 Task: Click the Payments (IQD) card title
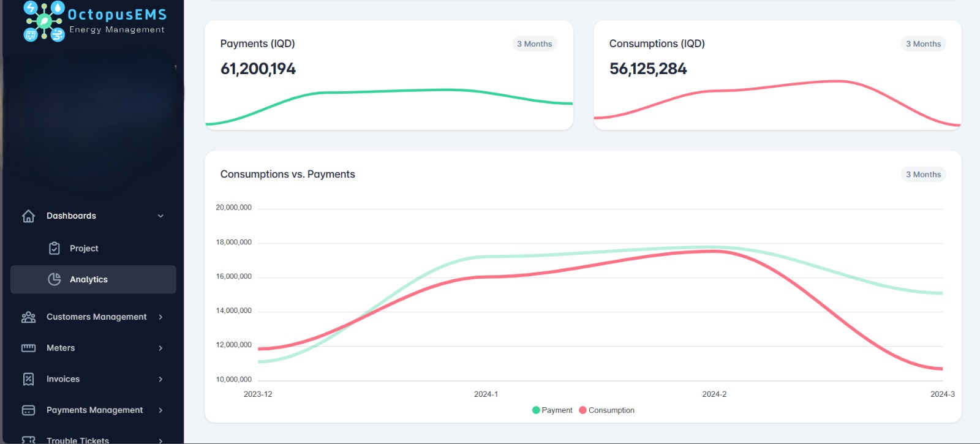[257, 43]
